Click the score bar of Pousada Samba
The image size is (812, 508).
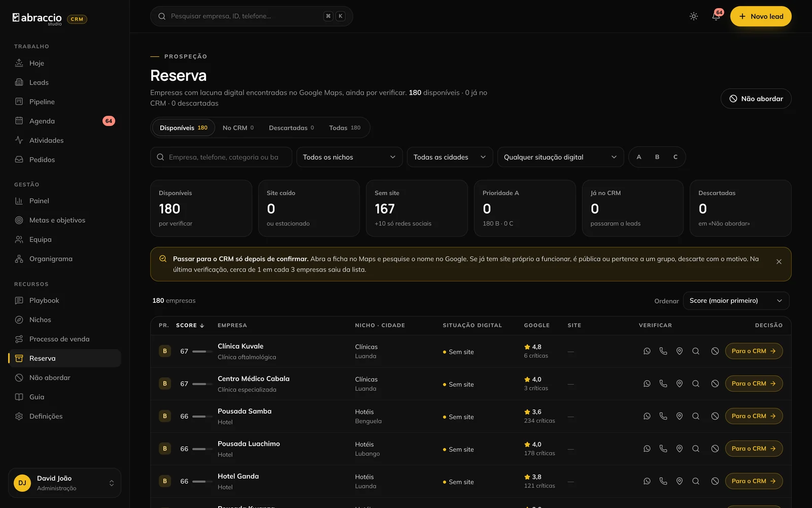[x=202, y=417]
